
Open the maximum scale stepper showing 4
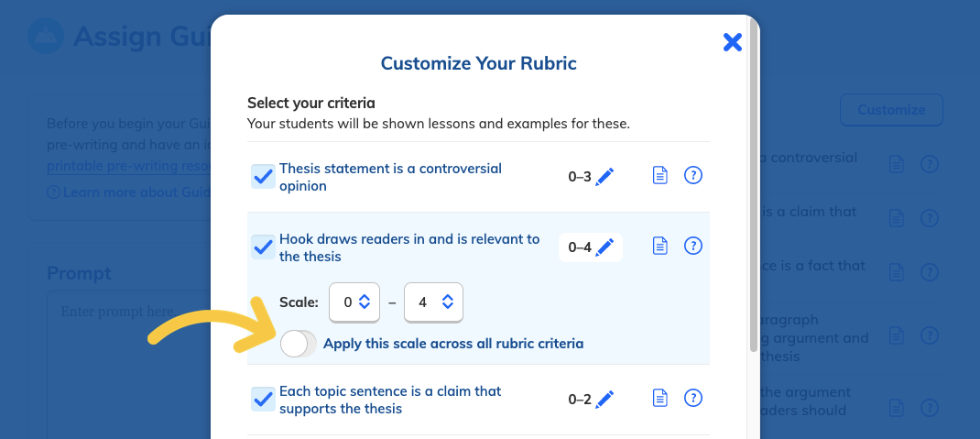coord(434,302)
